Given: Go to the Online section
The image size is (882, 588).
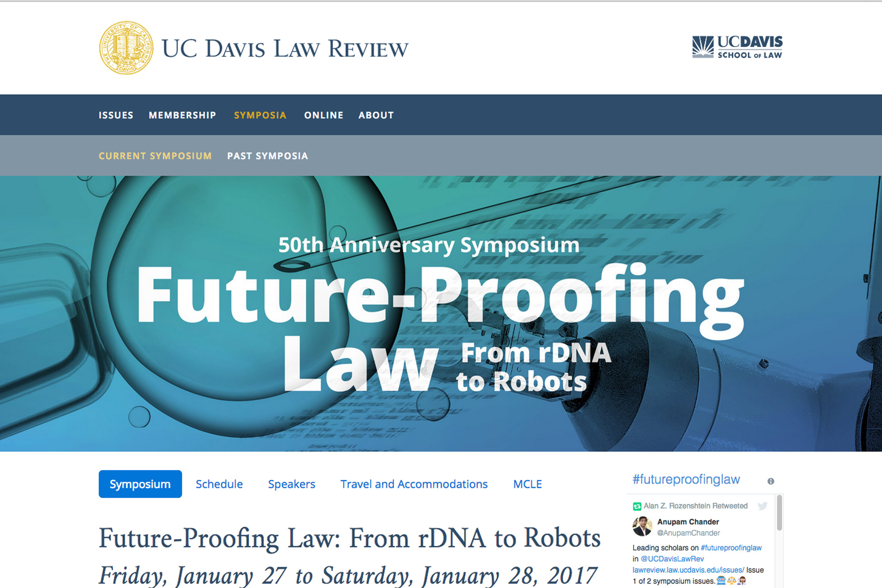Looking at the screenshot, I should 323,115.
